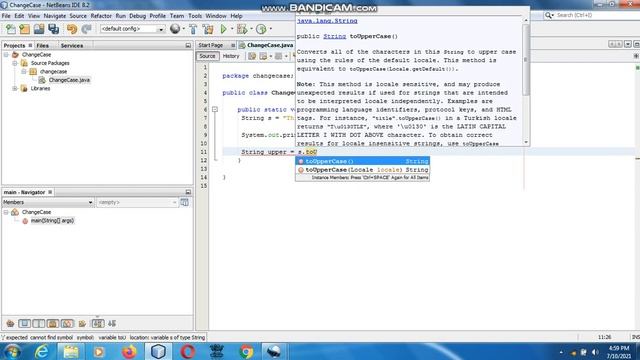Open the Run Project dropdown arrow

[x=231, y=29]
